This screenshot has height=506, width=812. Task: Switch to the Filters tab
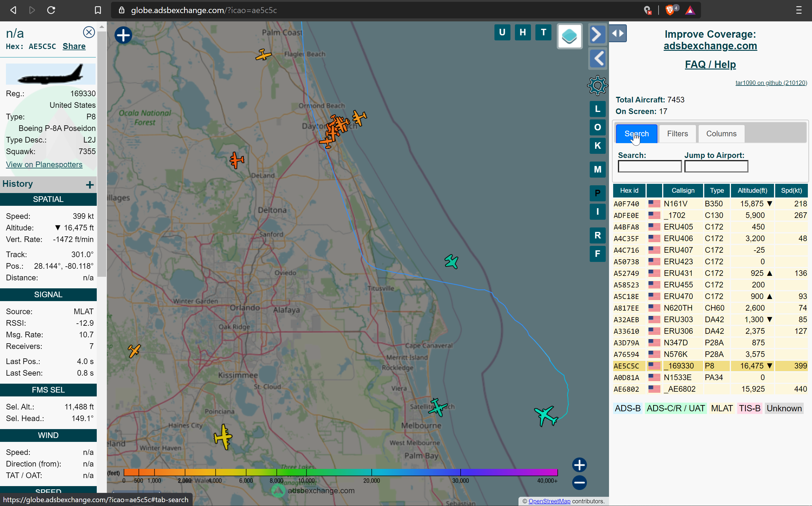pos(677,134)
